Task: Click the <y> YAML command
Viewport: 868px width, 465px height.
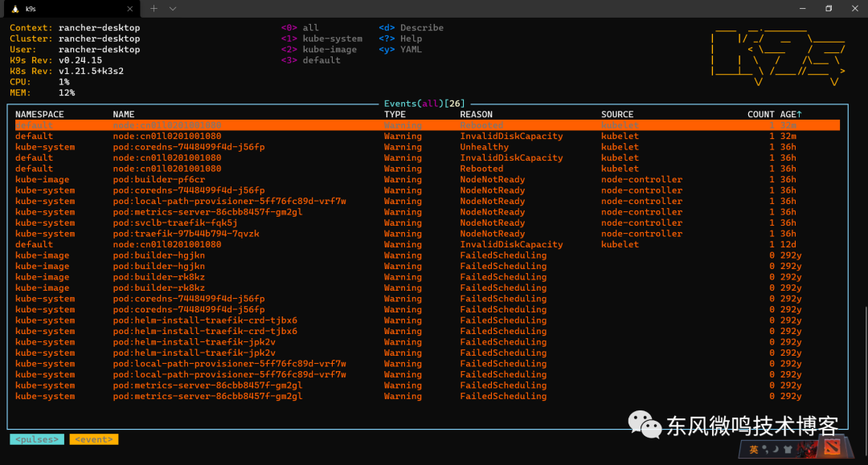Action: pos(400,49)
